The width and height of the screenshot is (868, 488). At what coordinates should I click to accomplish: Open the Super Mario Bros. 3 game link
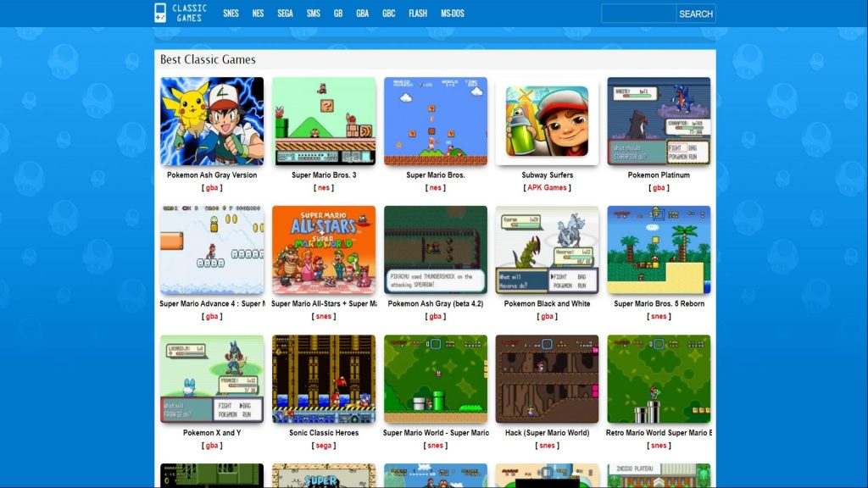click(323, 176)
